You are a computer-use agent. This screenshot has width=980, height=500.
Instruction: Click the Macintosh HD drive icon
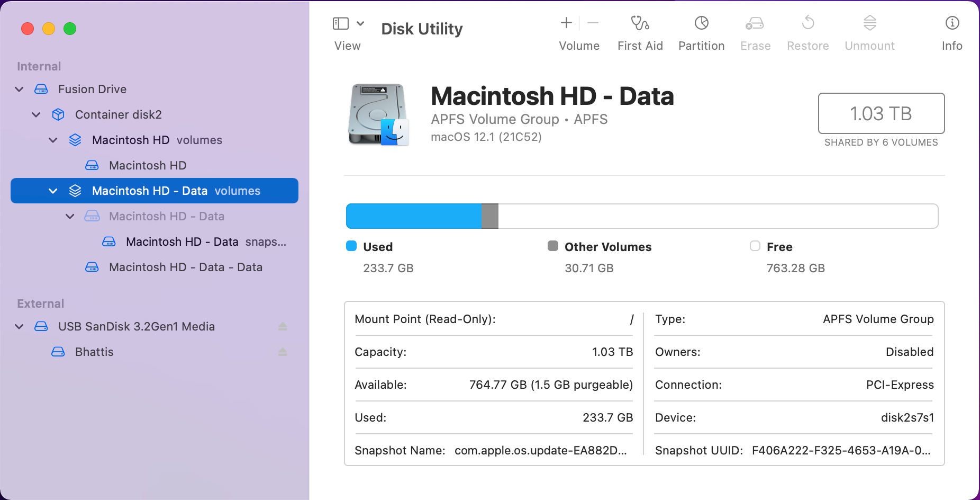[x=92, y=165]
